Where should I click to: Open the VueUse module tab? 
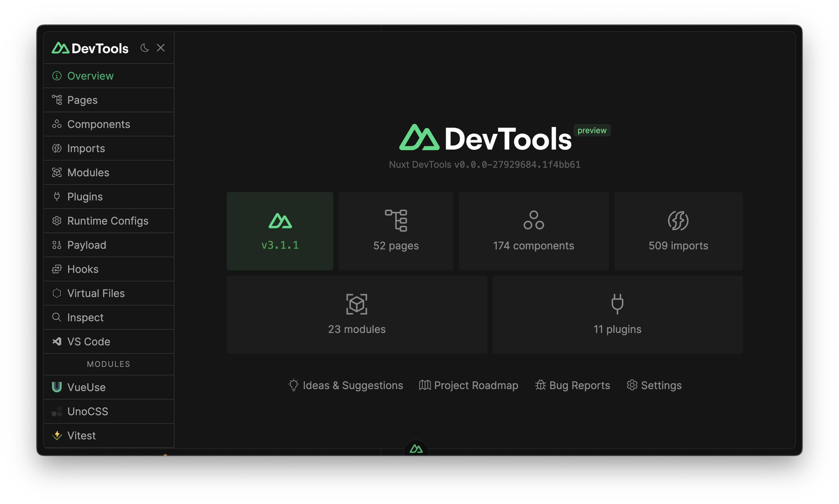click(86, 387)
